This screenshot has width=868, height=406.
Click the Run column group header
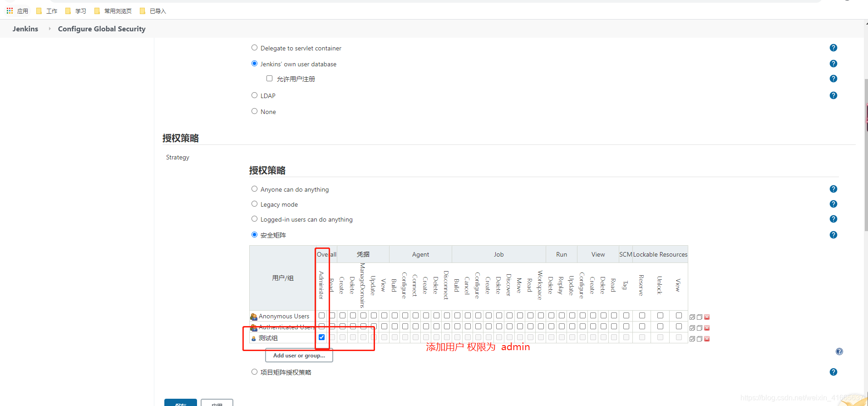point(562,254)
